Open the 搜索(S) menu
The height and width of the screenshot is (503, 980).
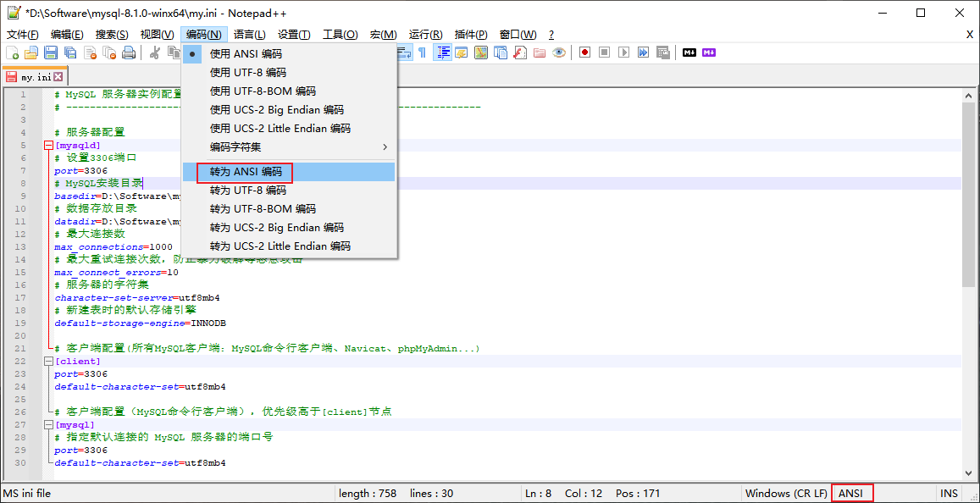pyautogui.click(x=112, y=35)
